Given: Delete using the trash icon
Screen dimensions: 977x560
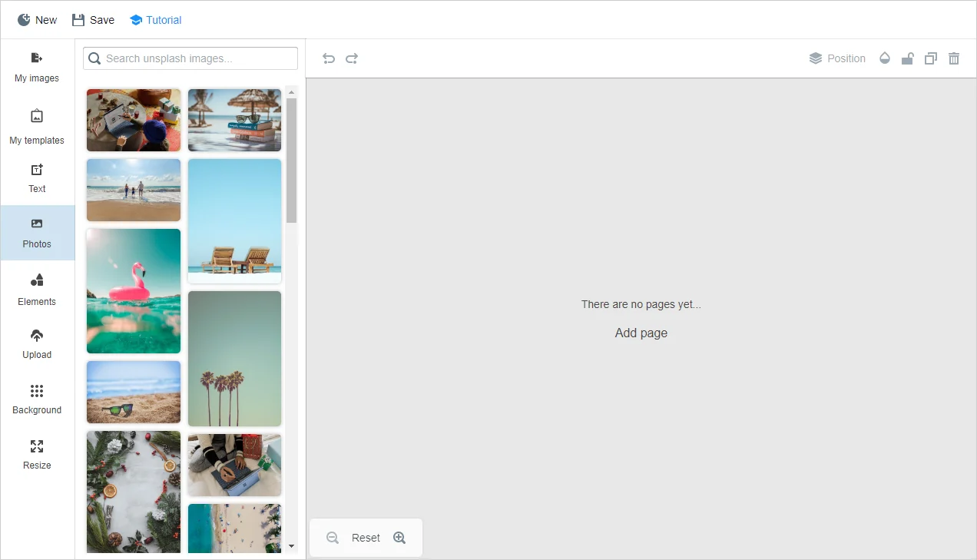Looking at the screenshot, I should click(x=954, y=58).
